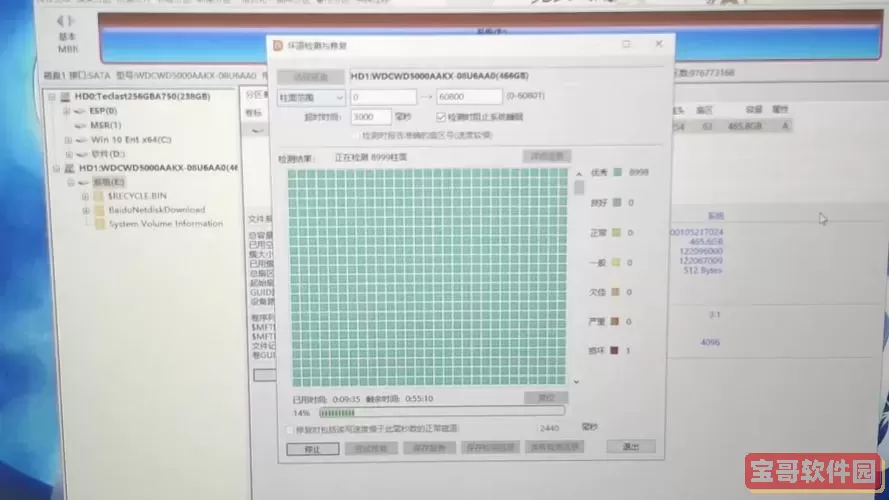Expand the $RECYCLE.BIN folder node
This screenshot has width=889, height=500.
coord(85,196)
